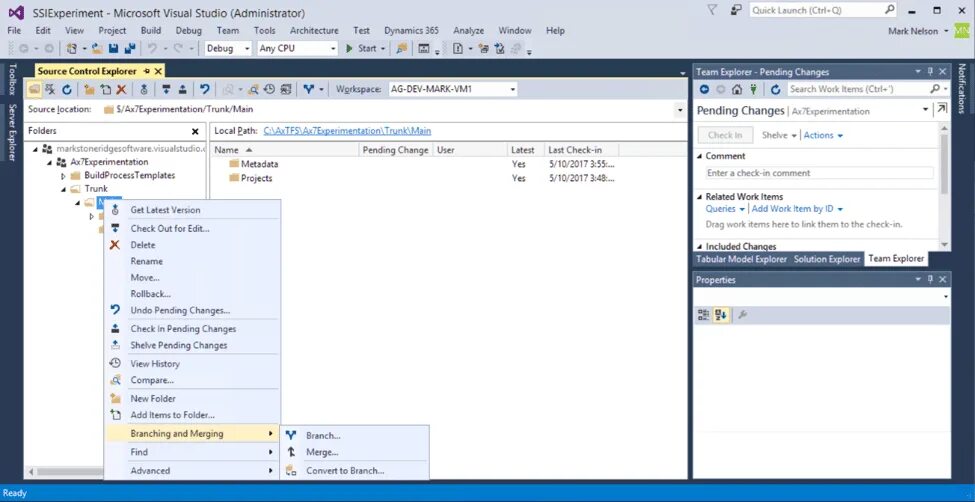The height and width of the screenshot is (502, 975).
Task: Open the Team menu in menu bar
Action: (228, 30)
